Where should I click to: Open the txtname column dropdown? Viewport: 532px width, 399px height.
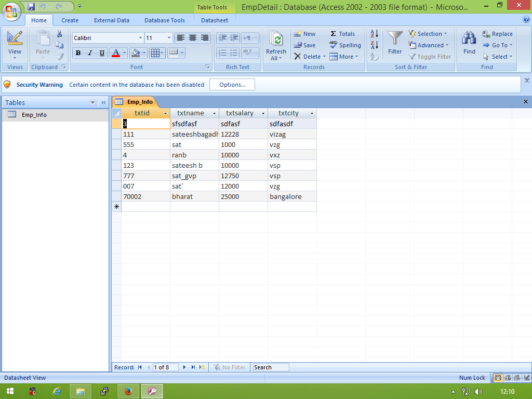click(214, 113)
